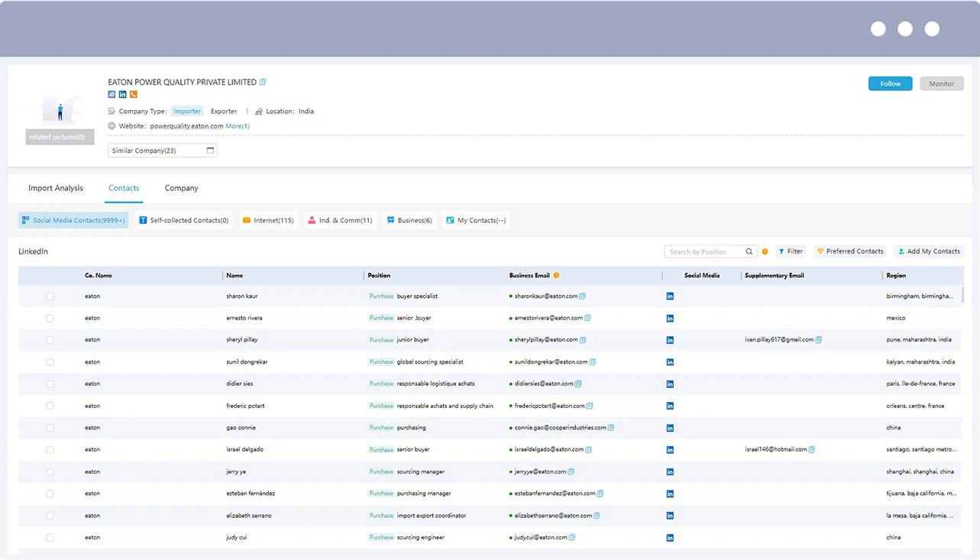
Task: Click the blue Follow button
Action: (x=891, y=83)
